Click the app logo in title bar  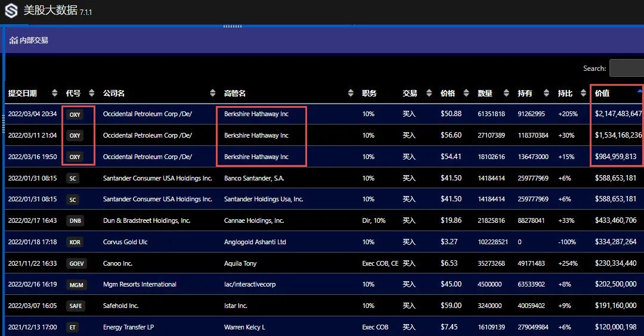click(x=11, y=11)
